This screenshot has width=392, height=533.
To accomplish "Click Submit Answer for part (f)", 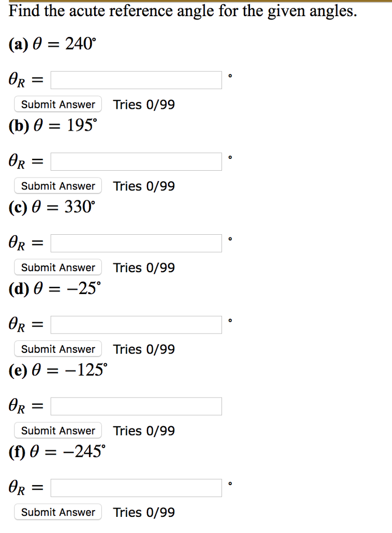I will [x=57, y=512].
